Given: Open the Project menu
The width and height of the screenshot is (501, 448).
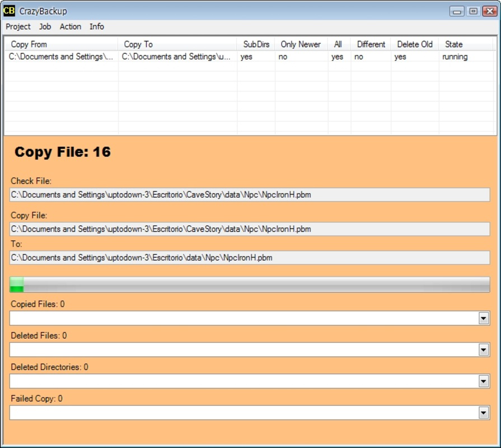Looking at the screenshot, I should coord(18,26).
